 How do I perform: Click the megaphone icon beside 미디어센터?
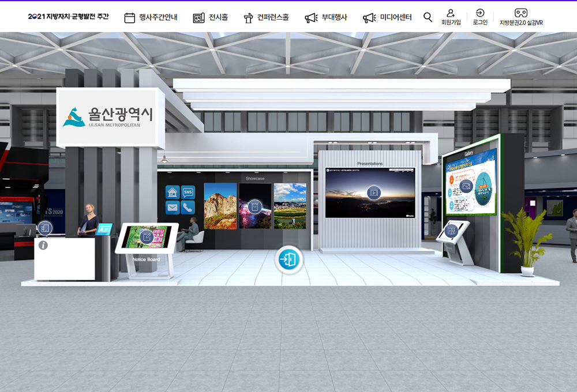click(x=369, y=18)
